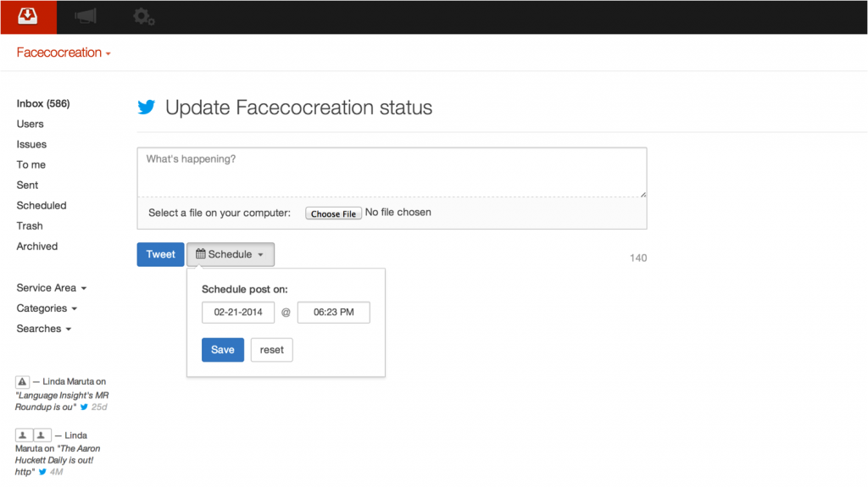
Task: Click the schedule date field 02-21-2014
Action: tap(238, 312)
